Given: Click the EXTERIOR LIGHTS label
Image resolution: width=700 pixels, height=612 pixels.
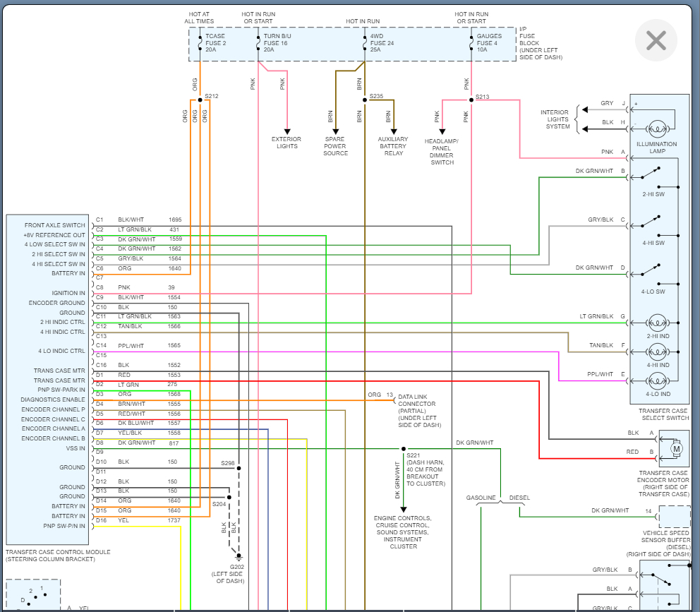Looking at the screenshot, I should point(286,143).
